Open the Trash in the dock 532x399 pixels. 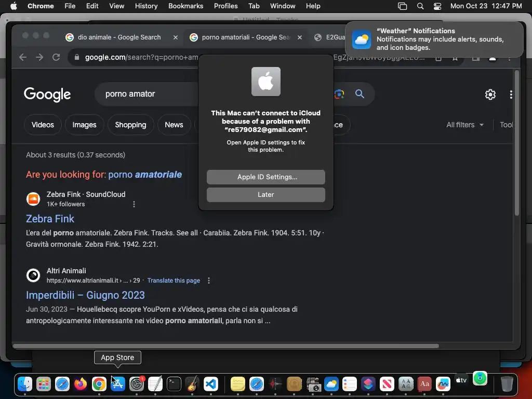[x=507, y=384]
